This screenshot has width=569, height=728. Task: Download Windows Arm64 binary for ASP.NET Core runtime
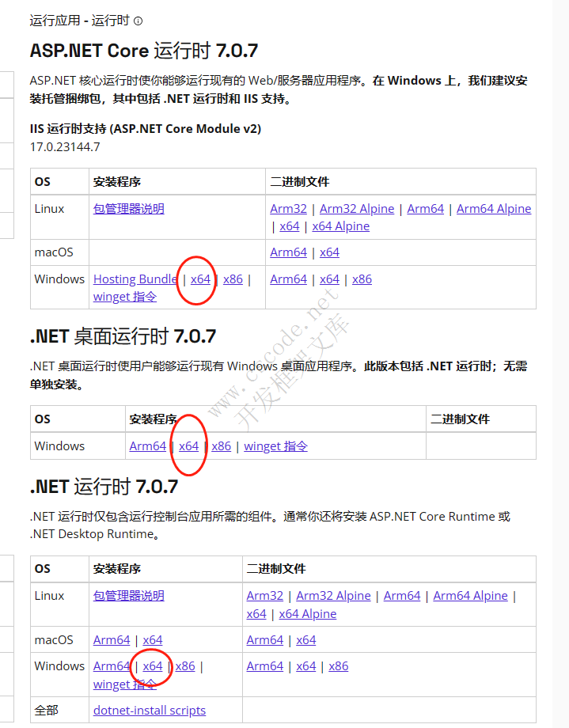tap(288, 279)
